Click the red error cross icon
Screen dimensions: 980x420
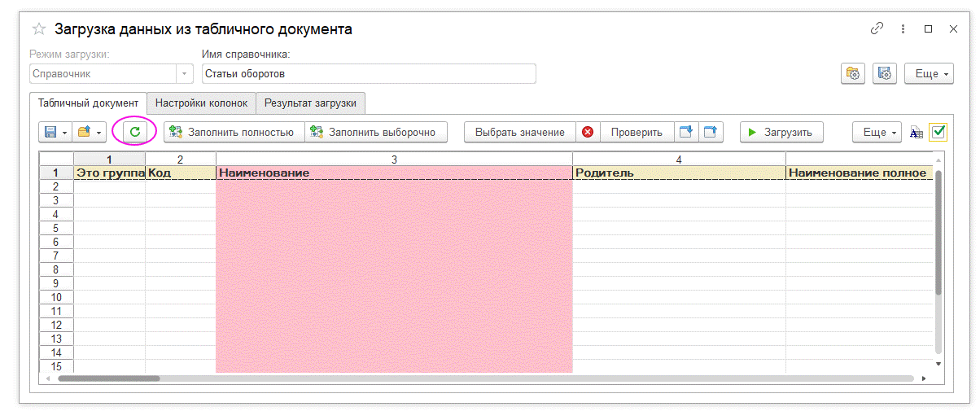588,132
